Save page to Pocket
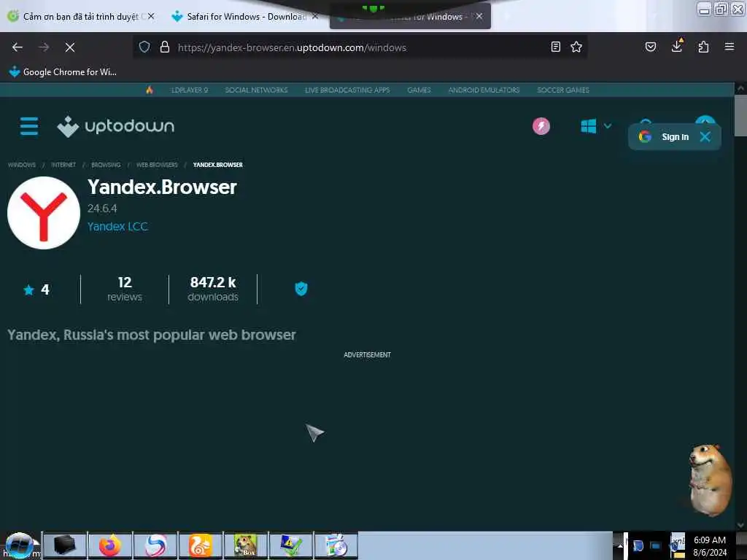This screenshot has width=747, height=560. [650, 47]
